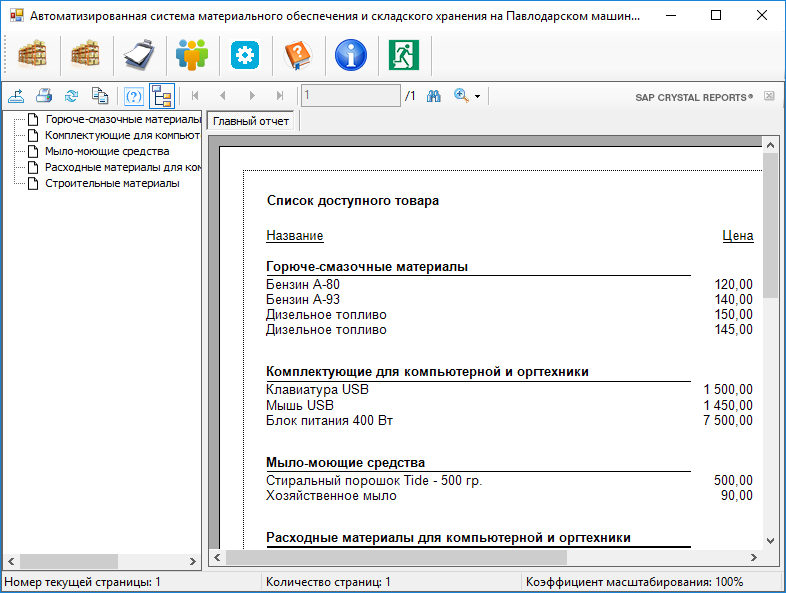Click the tree panel horizontal scrollbar thumb

[69, 561]
